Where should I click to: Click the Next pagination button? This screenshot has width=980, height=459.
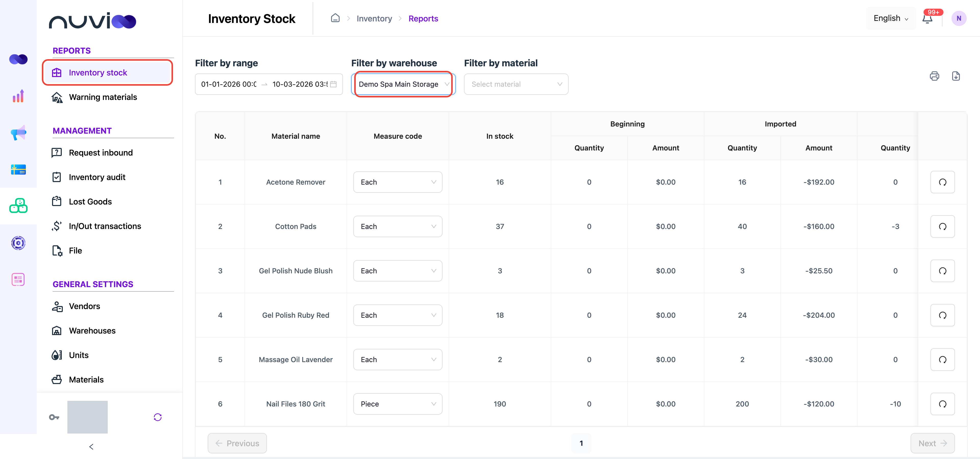933,443
